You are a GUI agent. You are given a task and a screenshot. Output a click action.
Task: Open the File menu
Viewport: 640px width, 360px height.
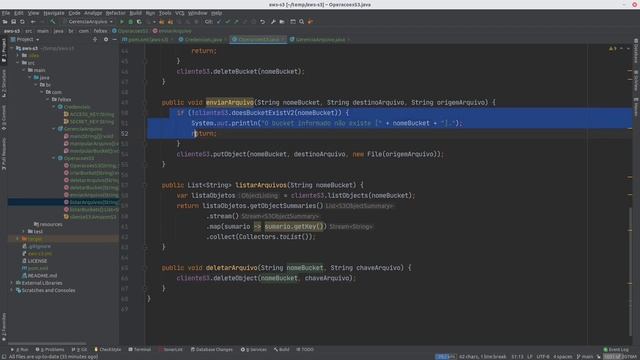6,13
